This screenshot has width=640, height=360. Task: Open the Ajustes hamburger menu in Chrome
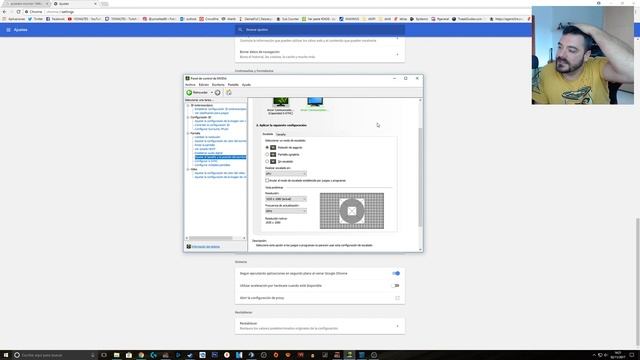(8, 30)
